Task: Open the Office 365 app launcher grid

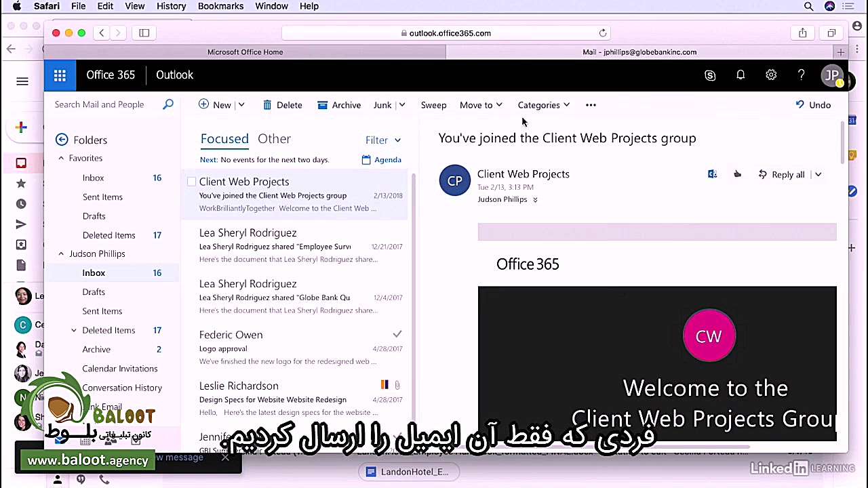Action: (60, 75)
